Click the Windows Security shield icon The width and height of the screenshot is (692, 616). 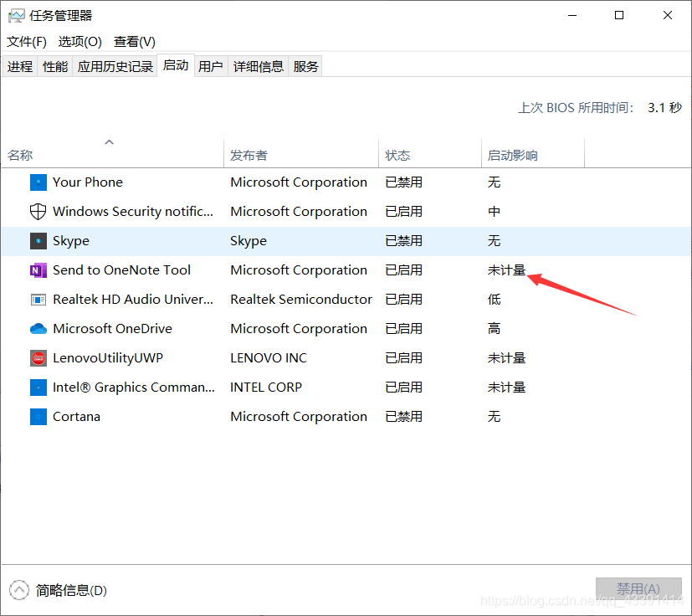tap(38, 212)
